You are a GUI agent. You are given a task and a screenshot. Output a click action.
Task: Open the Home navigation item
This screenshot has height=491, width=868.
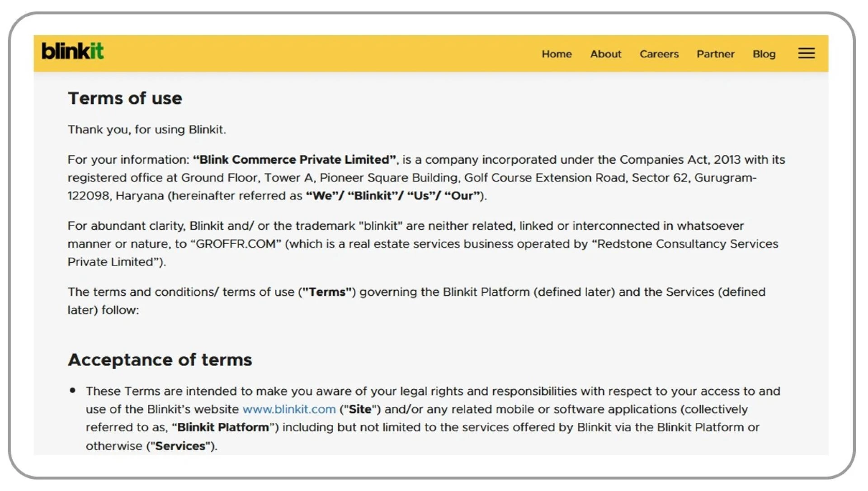coord(557,54)
